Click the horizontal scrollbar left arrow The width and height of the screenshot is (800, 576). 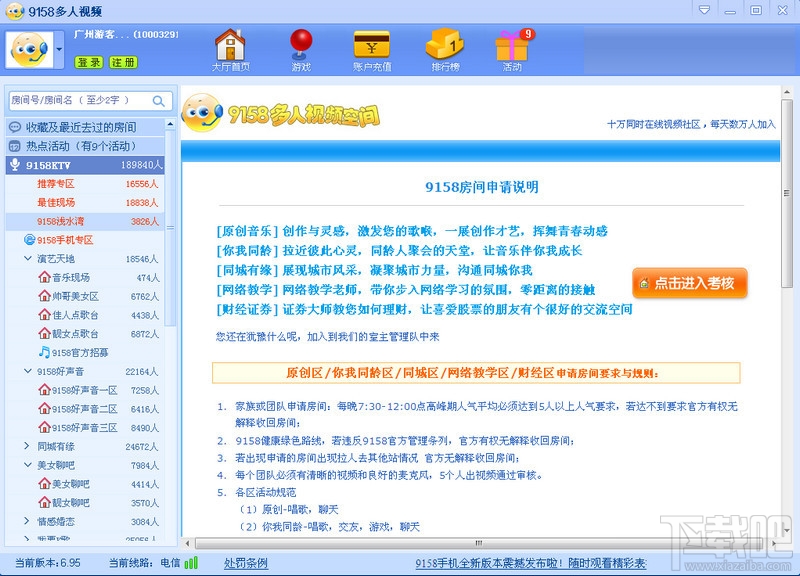187,544
